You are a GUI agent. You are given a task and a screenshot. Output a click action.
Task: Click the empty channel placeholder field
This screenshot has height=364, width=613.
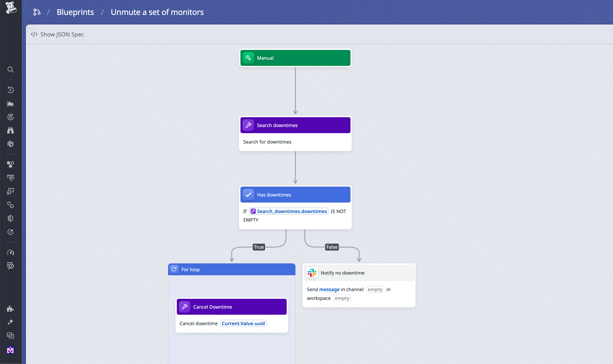tap(375, 290)
